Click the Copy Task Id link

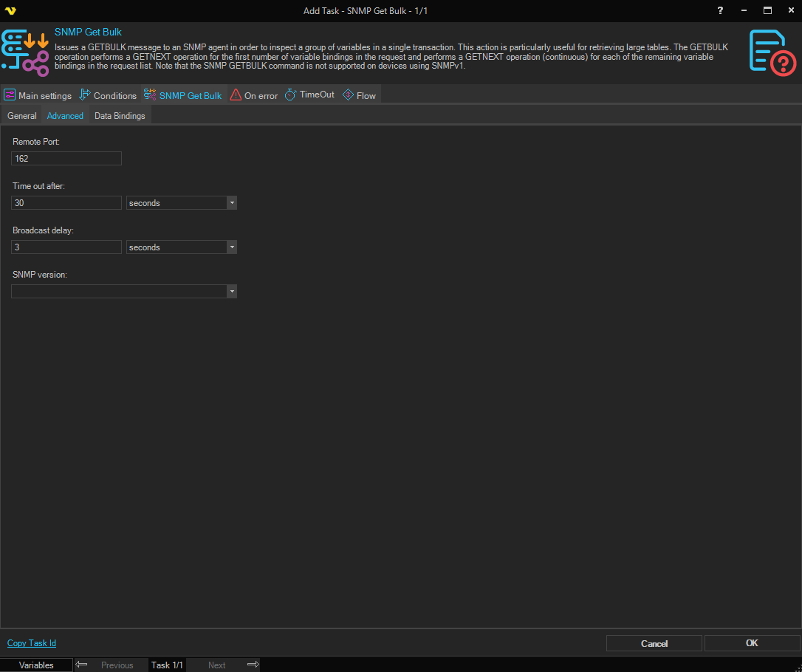point(32,643)
